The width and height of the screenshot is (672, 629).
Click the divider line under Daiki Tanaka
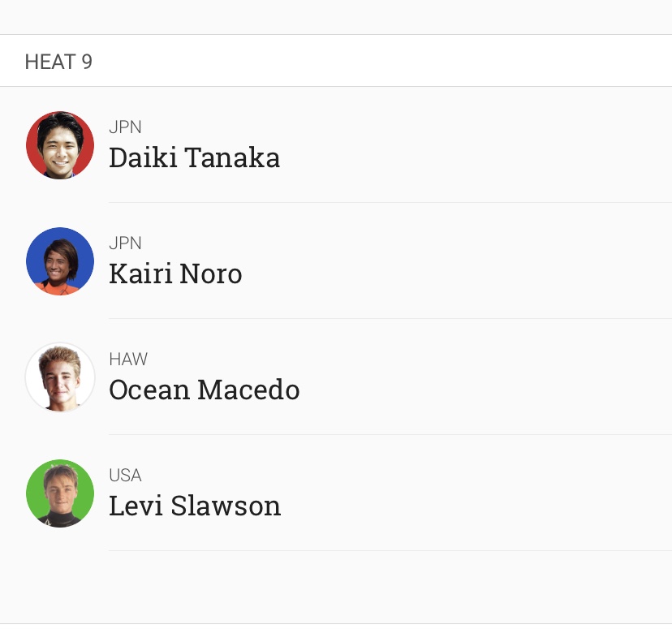(x=390, y=203)
